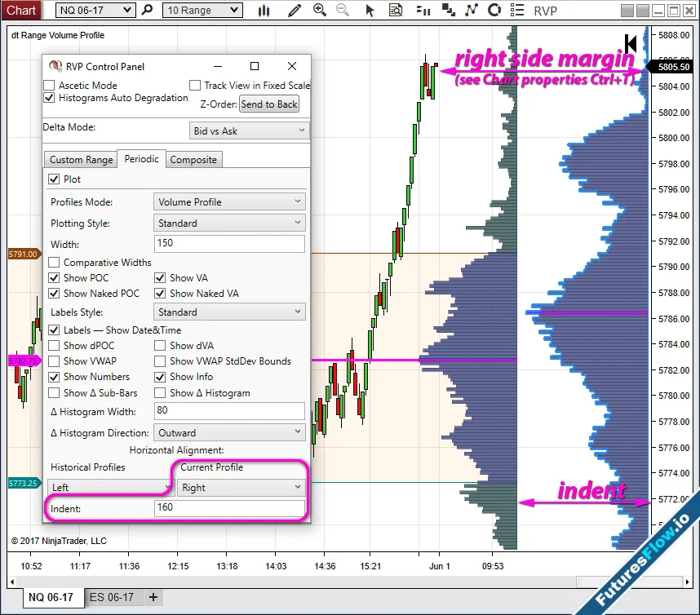700x615 pixels.
Task: Open the strategies circular icon
Action: tap(494, 10)
